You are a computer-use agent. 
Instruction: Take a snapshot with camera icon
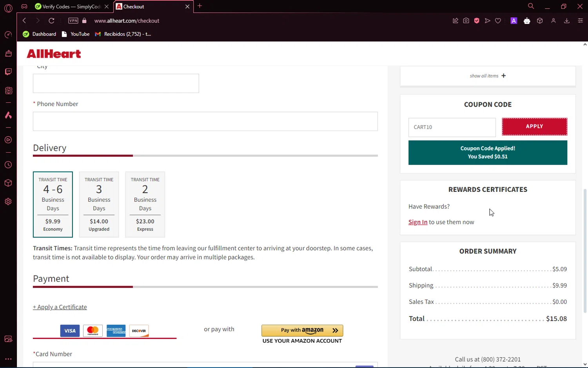[x=466, y=21]
